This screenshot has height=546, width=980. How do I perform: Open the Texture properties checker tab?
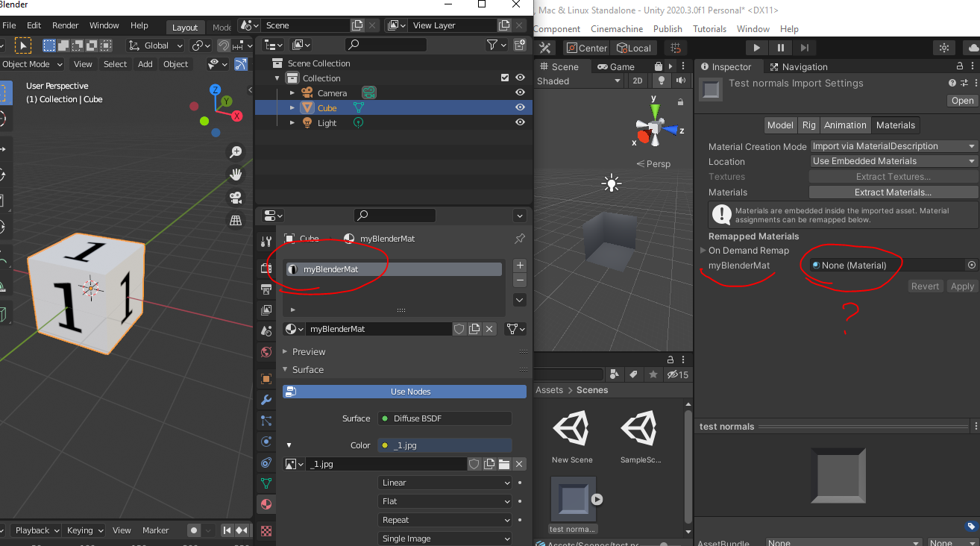[266, 531]
